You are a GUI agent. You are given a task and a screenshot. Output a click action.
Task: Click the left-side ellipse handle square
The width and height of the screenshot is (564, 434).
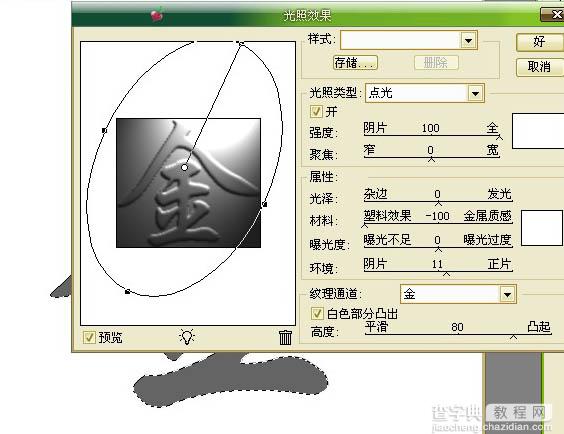(x=104, y=131)
